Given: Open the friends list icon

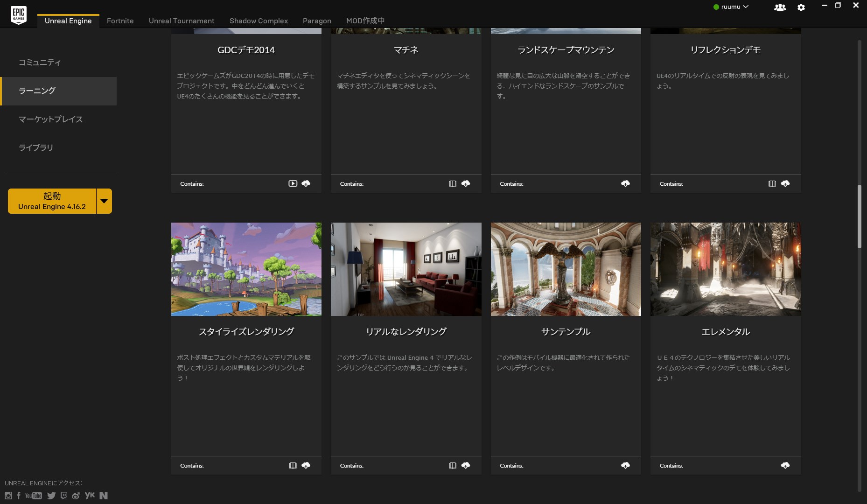Looking at the screenshot, I should pos(780,7).
